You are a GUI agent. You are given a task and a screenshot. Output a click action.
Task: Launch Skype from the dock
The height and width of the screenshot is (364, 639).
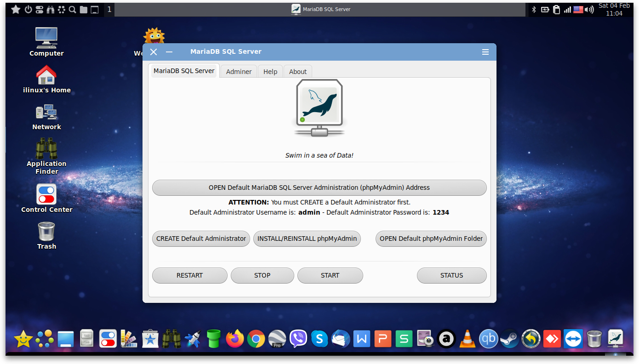pos(319,339)
